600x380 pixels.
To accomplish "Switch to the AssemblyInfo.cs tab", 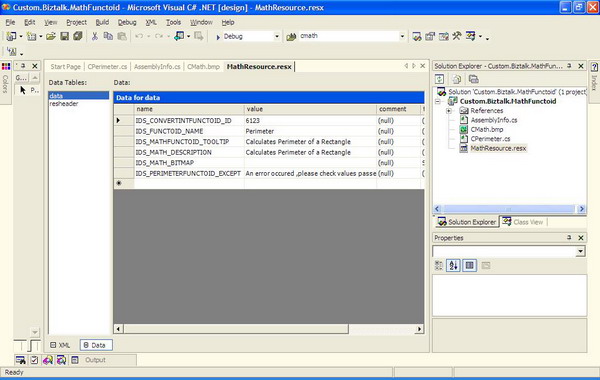I will (157, 67).
